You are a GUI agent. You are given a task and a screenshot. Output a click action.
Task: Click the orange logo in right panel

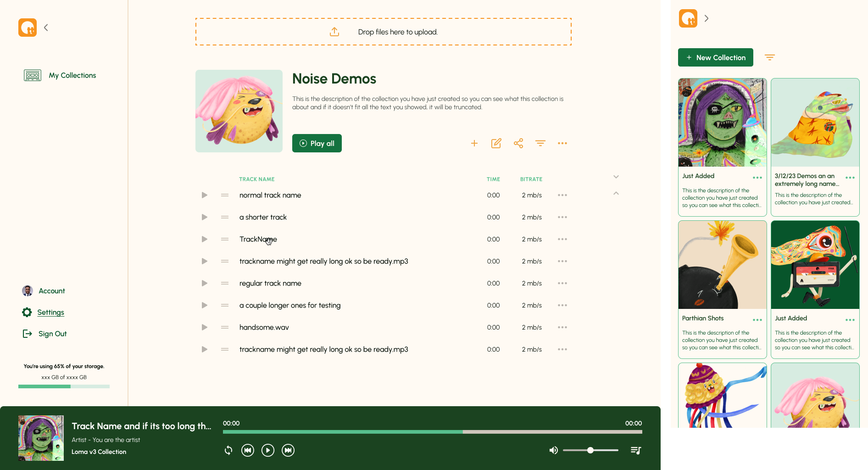688,18
